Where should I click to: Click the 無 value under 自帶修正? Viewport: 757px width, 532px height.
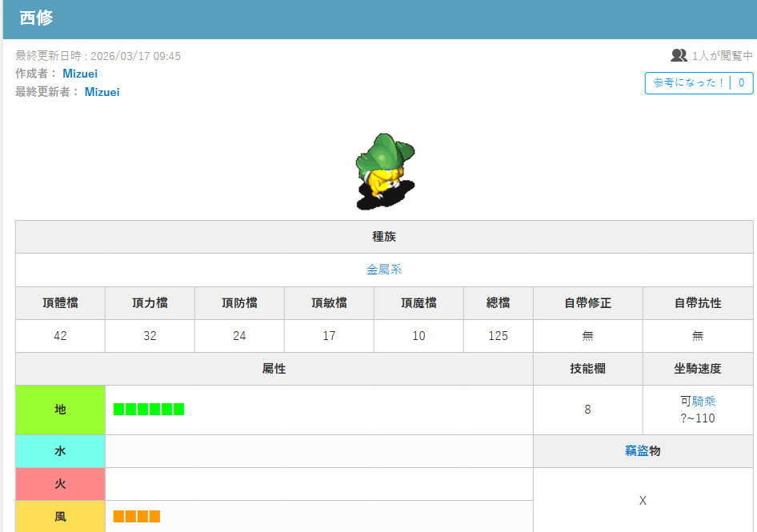(x=587, y=336)
